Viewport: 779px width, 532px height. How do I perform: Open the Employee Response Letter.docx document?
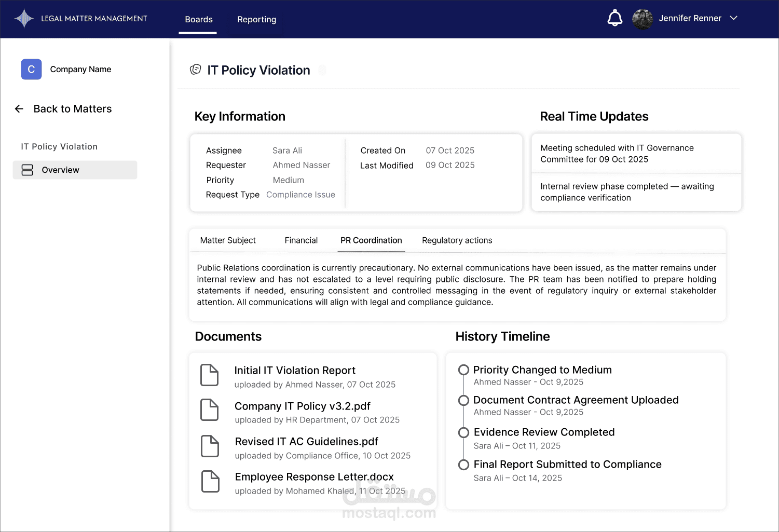[x=314, y=477]
